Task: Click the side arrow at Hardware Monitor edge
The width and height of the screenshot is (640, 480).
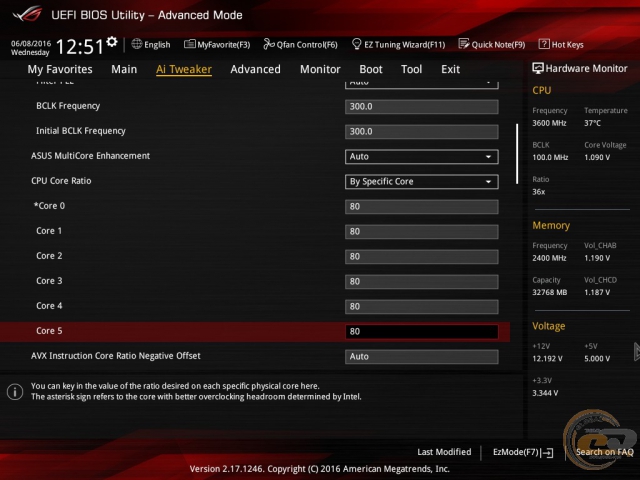Action: pos(637,352)
